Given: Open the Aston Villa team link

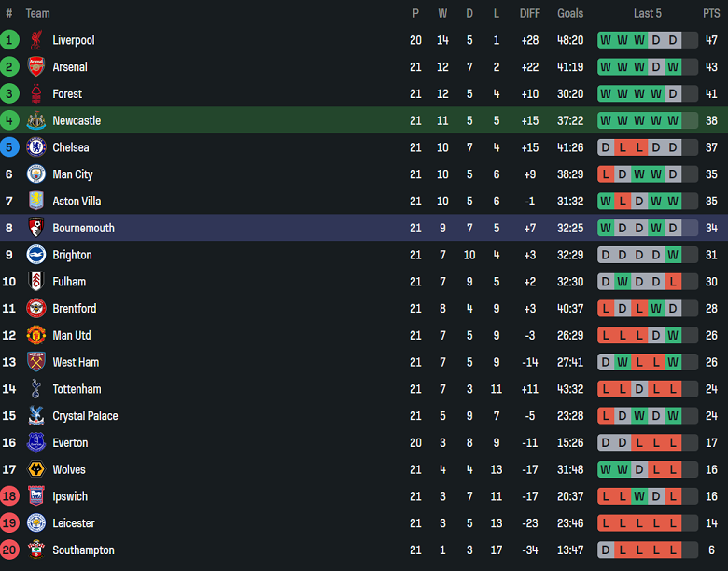Looking at the screenshot, I should coord(78,202).
